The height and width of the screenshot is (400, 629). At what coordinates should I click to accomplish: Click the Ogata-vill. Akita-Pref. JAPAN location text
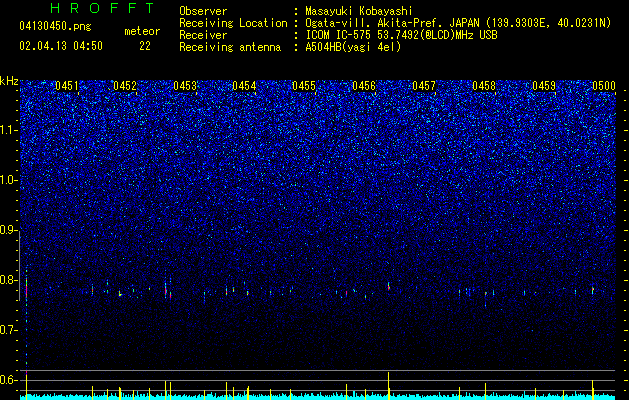click(x=458, y=23)
